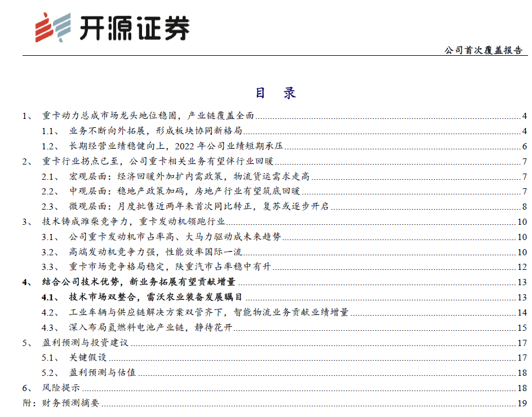Open entry 3.3 重卡市场竞争格局稳定
532x417 pixels.
point(285,267)
